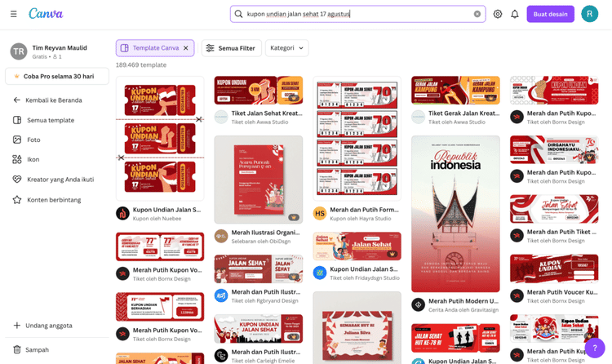The width and height of the screenshot is (612, 364).
Task: Click the Canva logo
Action: (x=46, y=14)
